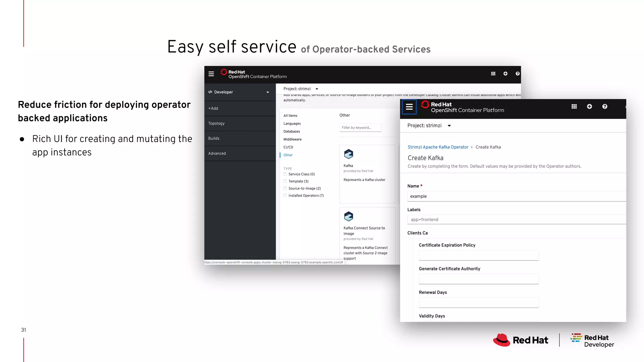Open Topology in sidebar navigation
The height and width of the screenshot is (362, 644).
tap(240, 123)
